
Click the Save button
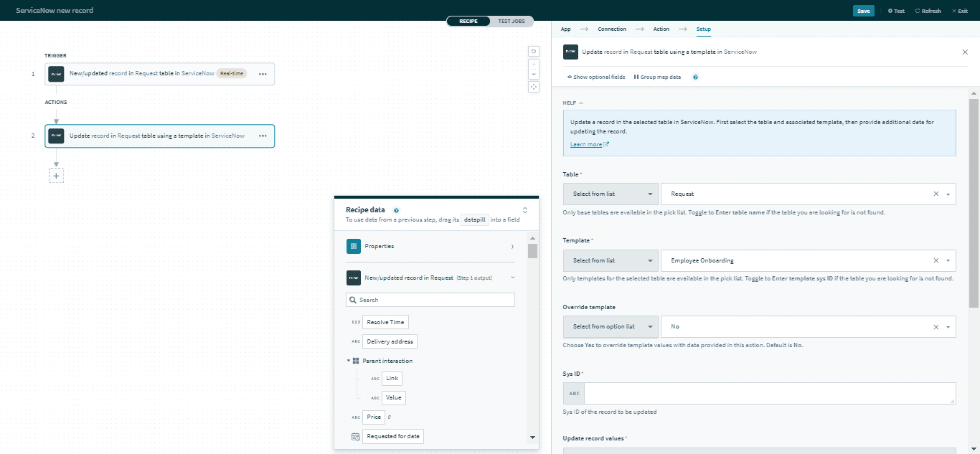click(863, 11)
